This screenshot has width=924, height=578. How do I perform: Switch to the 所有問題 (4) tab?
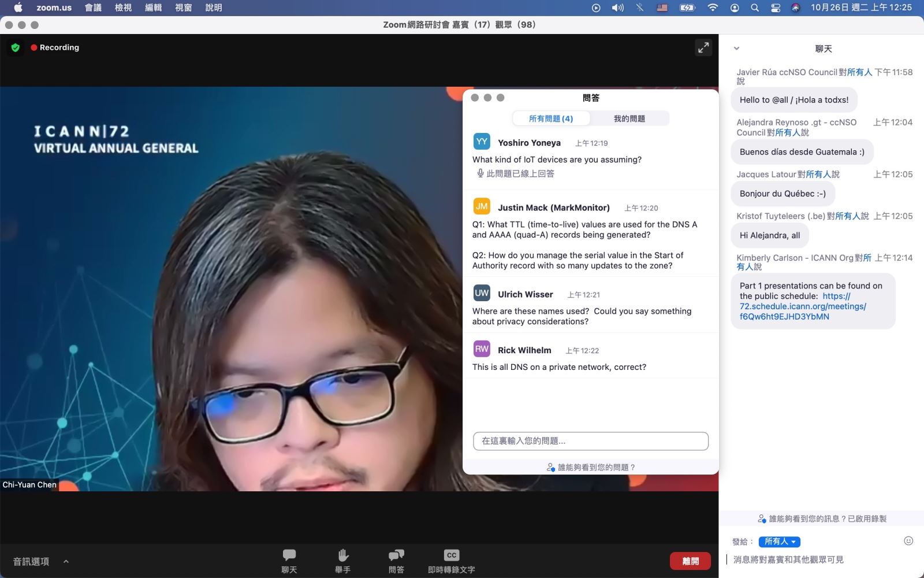[551, 118]
